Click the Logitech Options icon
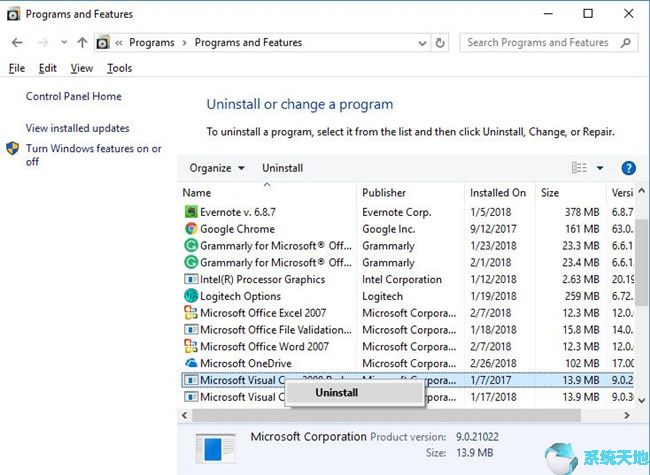The image size is (650, 475). pyautogui.click(x=191, y=296)
